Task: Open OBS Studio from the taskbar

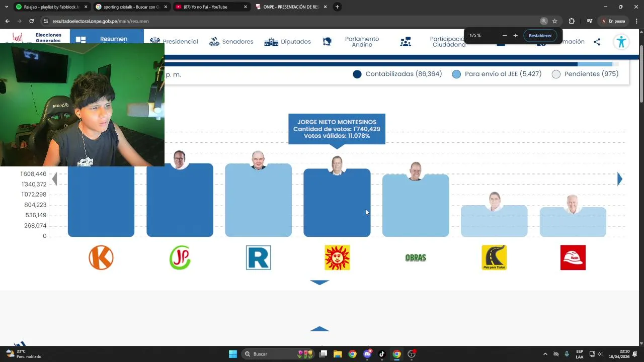Action: pyautogui.click(x=412, y=354)
